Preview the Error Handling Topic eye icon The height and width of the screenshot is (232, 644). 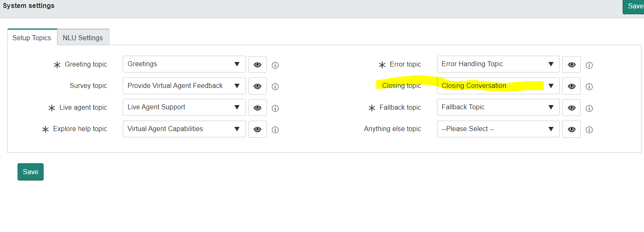[x=572, y=64]
